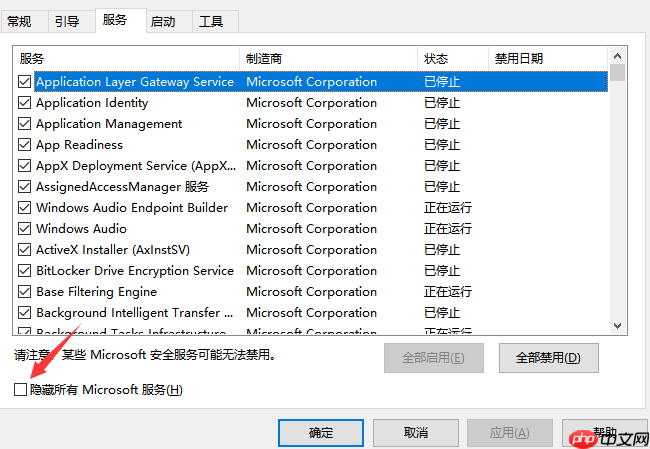Select the Windows Audio service name

82,229
